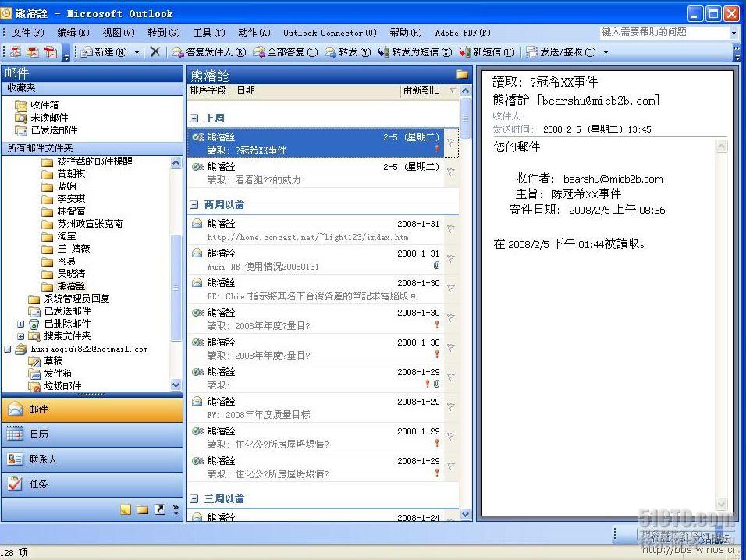Open the 新建 dropdown arrow
The width and height of the screenshot is (746, 560).
click(x=137, y=52)
